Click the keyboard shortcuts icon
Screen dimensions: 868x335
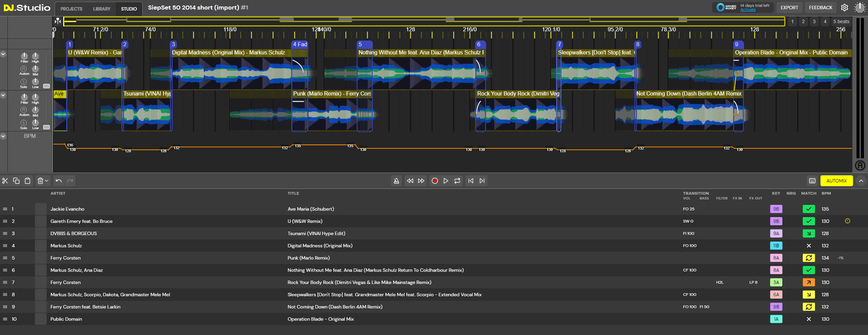coord(812,181)
